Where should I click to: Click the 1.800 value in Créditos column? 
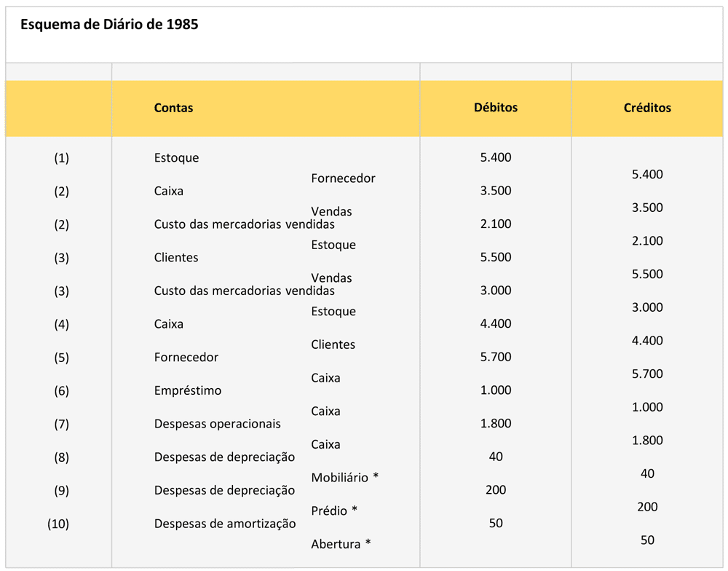[x=646, y=441]
